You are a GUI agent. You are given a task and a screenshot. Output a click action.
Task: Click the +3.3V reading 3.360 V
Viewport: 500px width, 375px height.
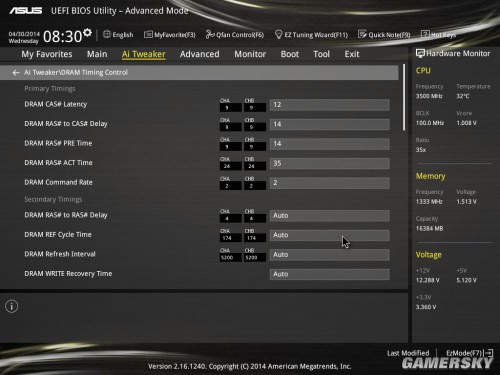tap(426, 307)
